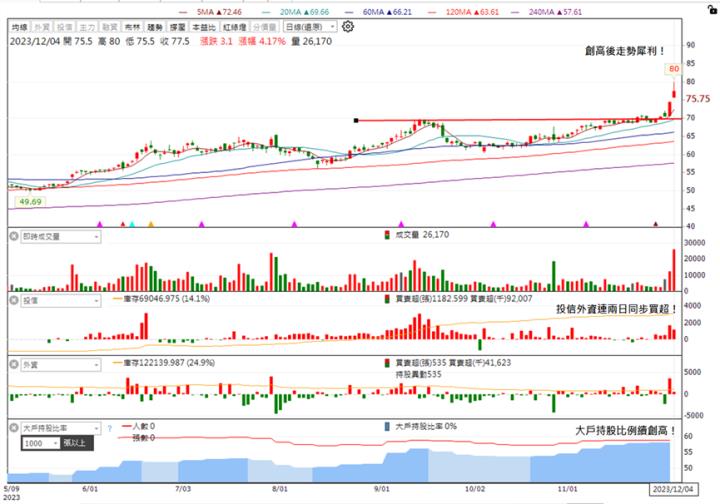Click the 創高後走勢犀利 annotation text
The width and height of the screenshot is (720, 504).
(x=624, y=51)
